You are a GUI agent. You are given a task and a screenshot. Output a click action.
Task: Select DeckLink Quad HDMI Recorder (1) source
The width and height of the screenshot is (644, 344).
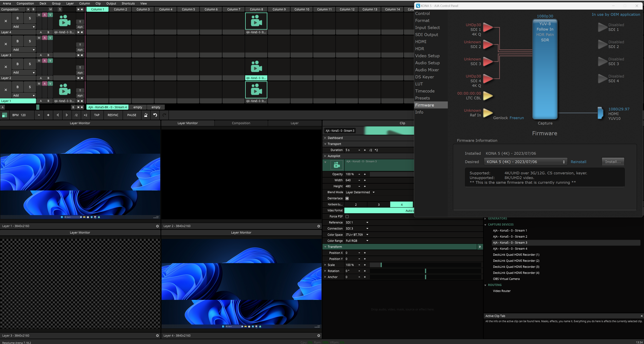[x=516, y=255]
